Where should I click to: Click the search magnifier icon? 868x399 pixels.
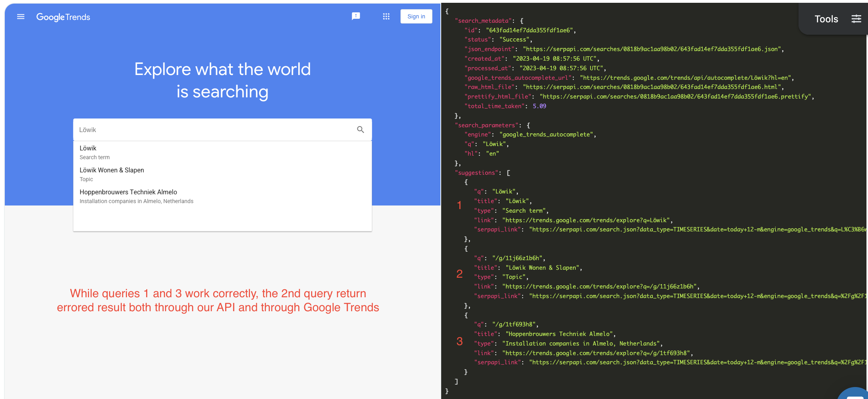click(360, 129)
